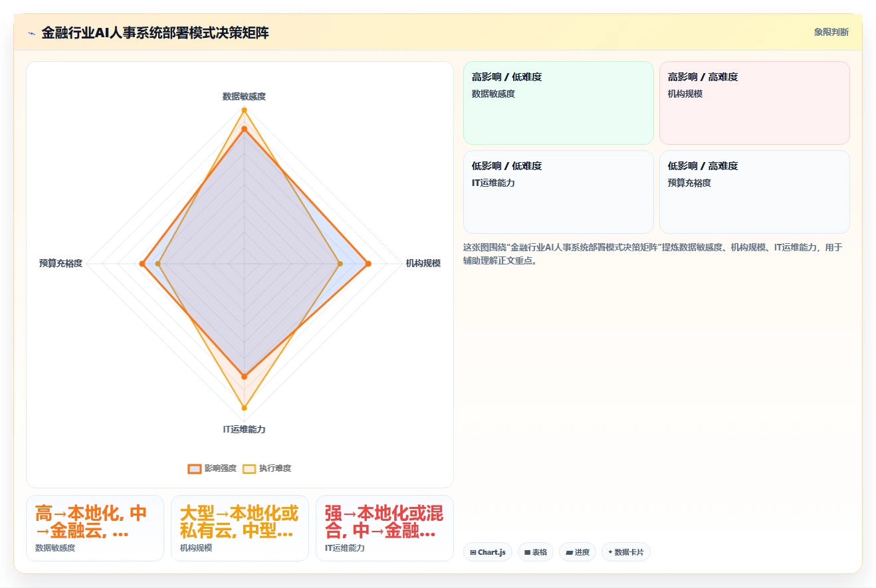Click the 预算充裕度 text in the quadrant card
Image resolution: width=876 pixels, height=588 pixels.
pos(689,183)
